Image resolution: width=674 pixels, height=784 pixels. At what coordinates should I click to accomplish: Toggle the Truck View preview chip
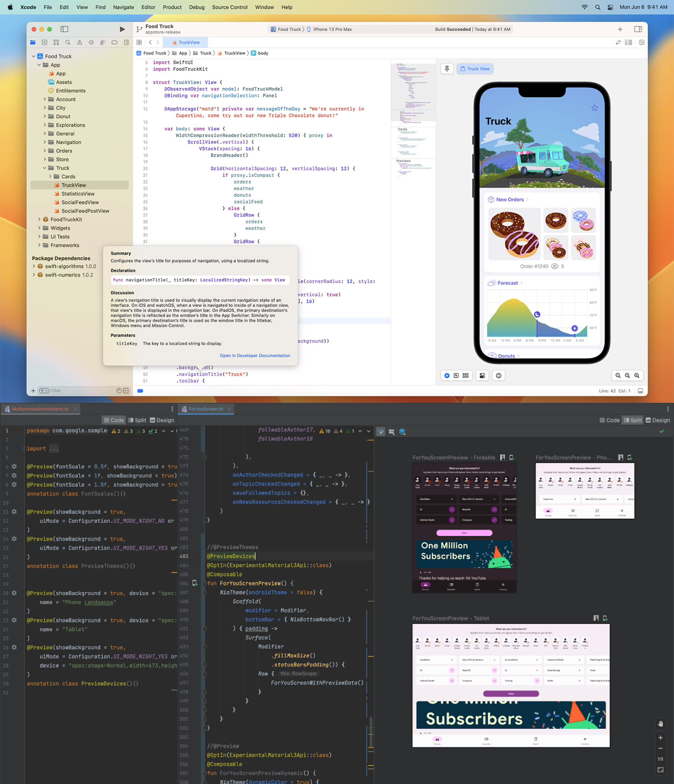(475, 69)
